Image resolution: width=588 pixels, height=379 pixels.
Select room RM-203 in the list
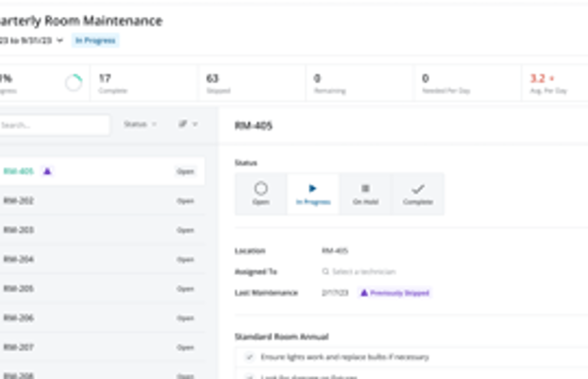coord(102,230)
